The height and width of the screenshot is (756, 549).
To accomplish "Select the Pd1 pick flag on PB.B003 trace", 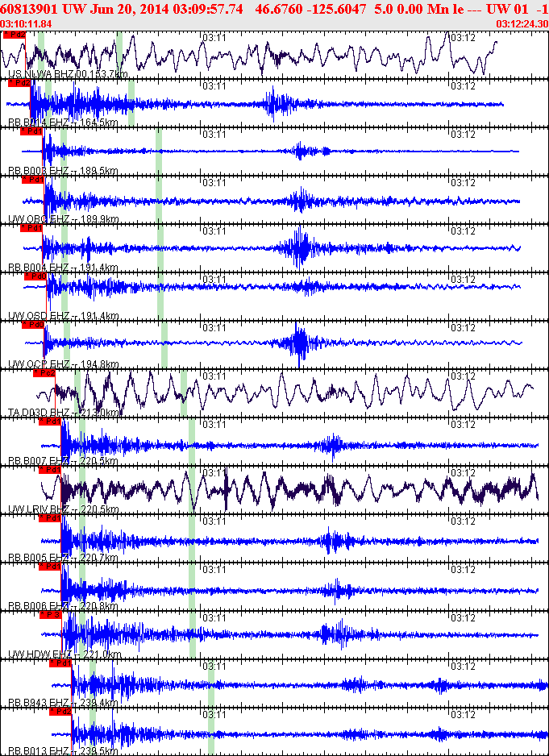I will (31, 131).
